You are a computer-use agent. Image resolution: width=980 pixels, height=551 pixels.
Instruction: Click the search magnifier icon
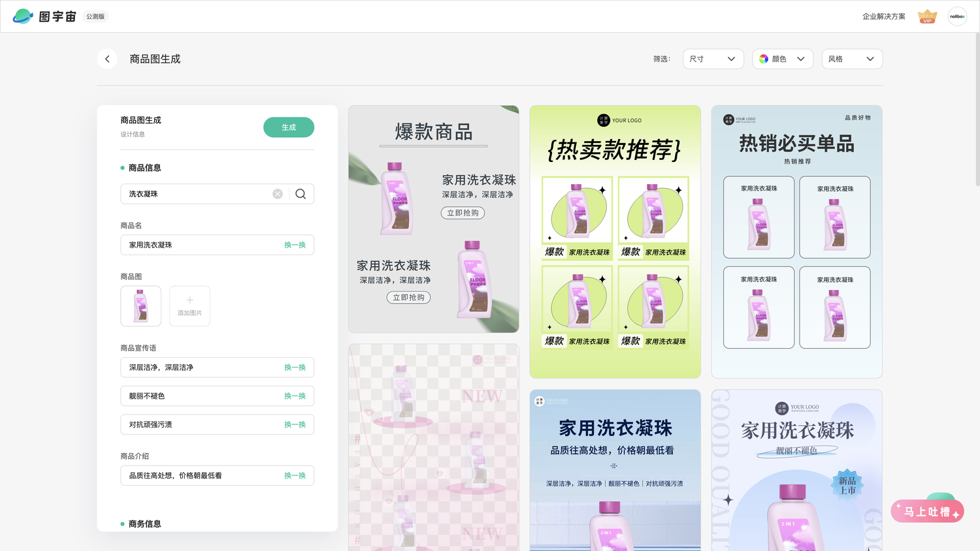click(301, 194)
